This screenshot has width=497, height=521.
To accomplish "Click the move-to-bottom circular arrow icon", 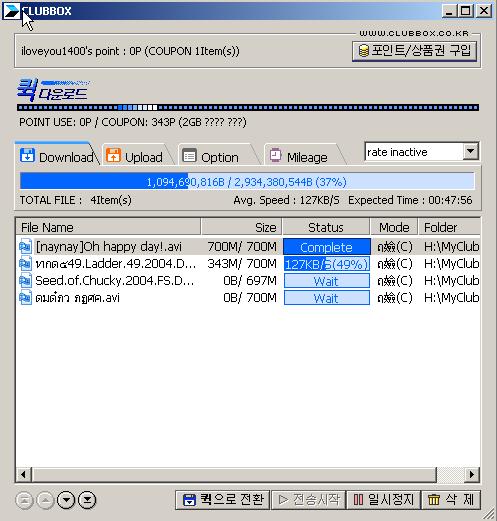I will pyautogui.click(x=87, y=500).
